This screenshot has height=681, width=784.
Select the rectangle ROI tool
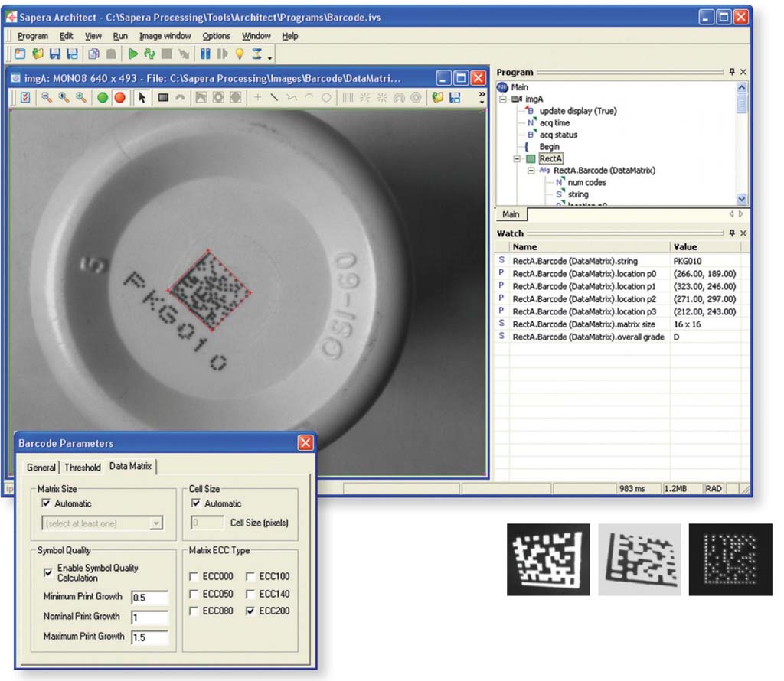tap(163, 97)
